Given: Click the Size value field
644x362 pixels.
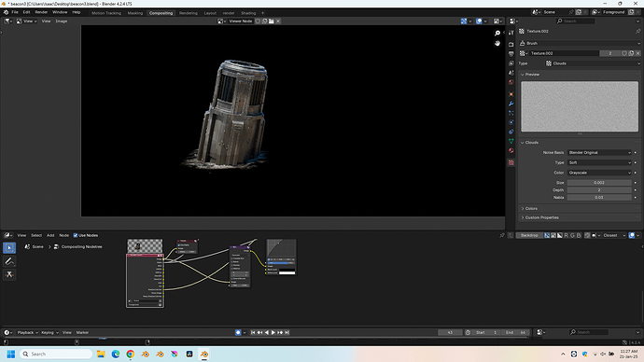Looking at the screenshot, I should point(599,183).
